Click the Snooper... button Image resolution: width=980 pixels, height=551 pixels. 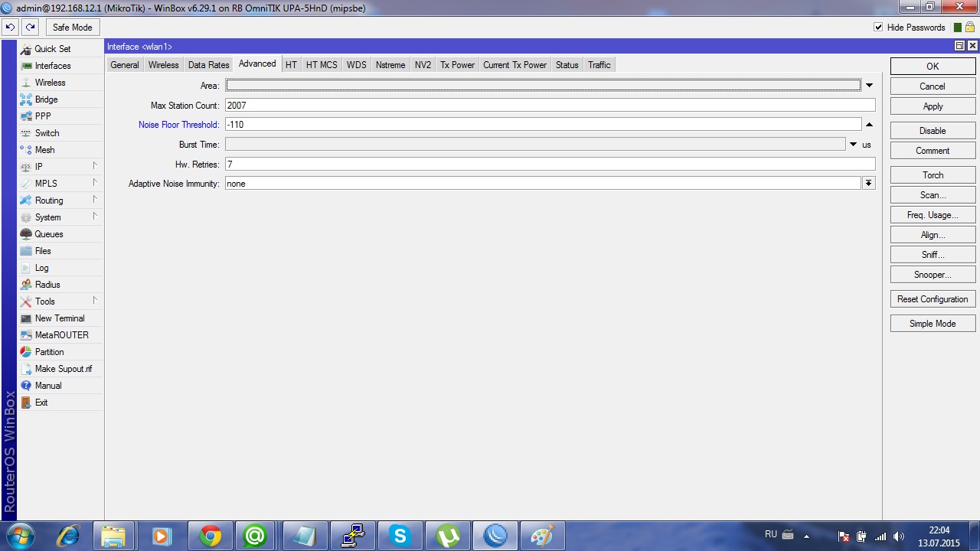click(x=933, y=275)
